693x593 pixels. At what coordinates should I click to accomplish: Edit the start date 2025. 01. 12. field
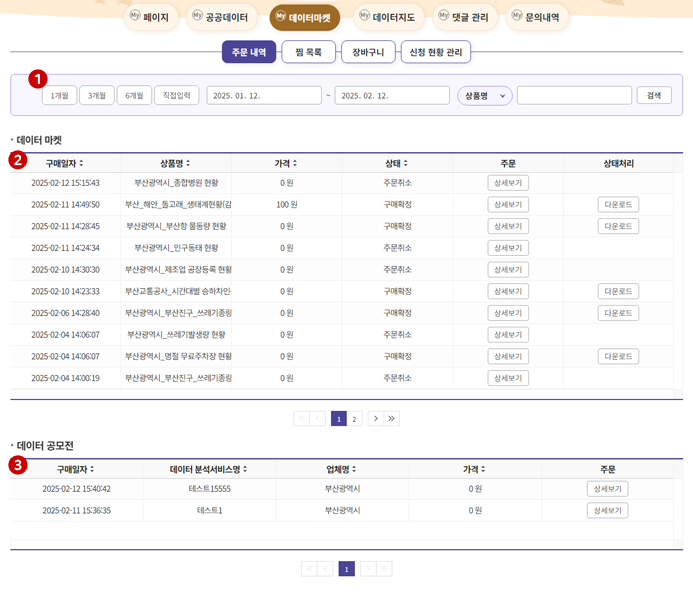pos(264,95)
